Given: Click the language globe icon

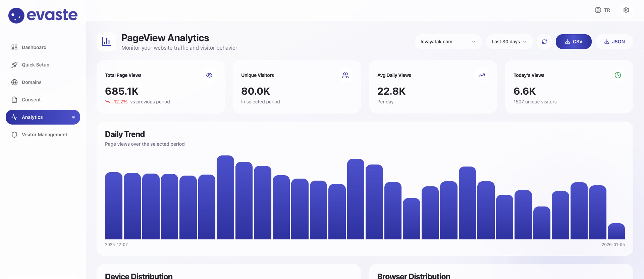Looking at the screenshot, I should click(x=598, y=10).
